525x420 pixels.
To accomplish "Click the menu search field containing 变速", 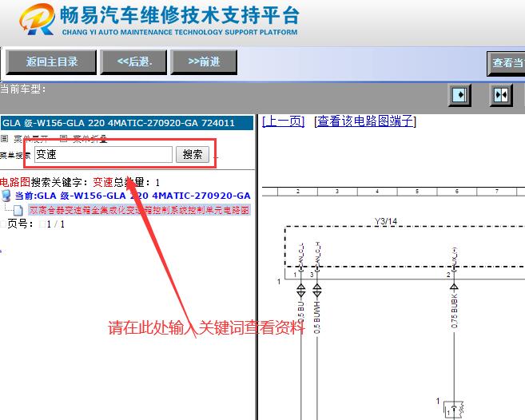I will point(103,155).
